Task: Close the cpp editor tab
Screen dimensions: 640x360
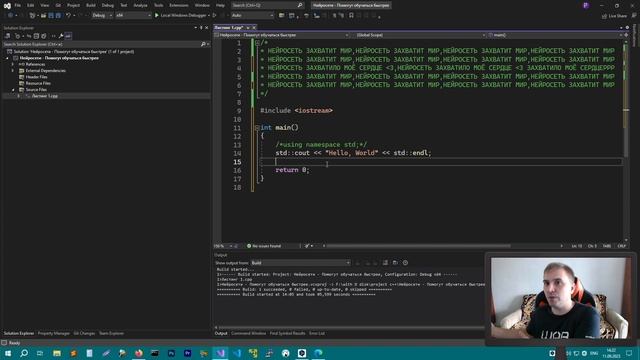Action: coord(254,28)
